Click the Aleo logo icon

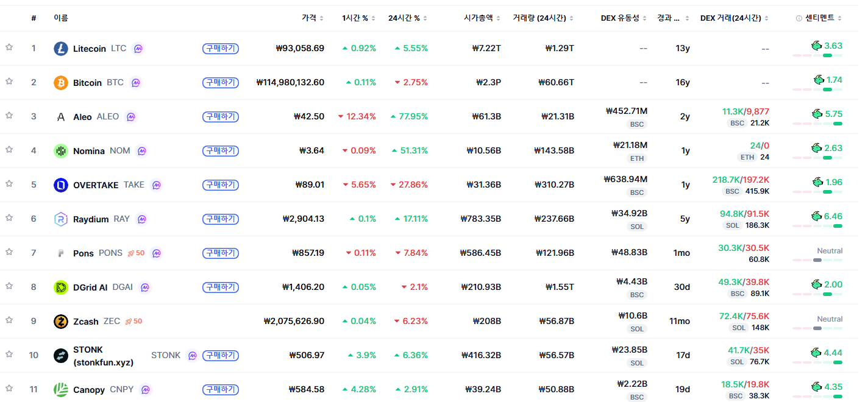61,117
